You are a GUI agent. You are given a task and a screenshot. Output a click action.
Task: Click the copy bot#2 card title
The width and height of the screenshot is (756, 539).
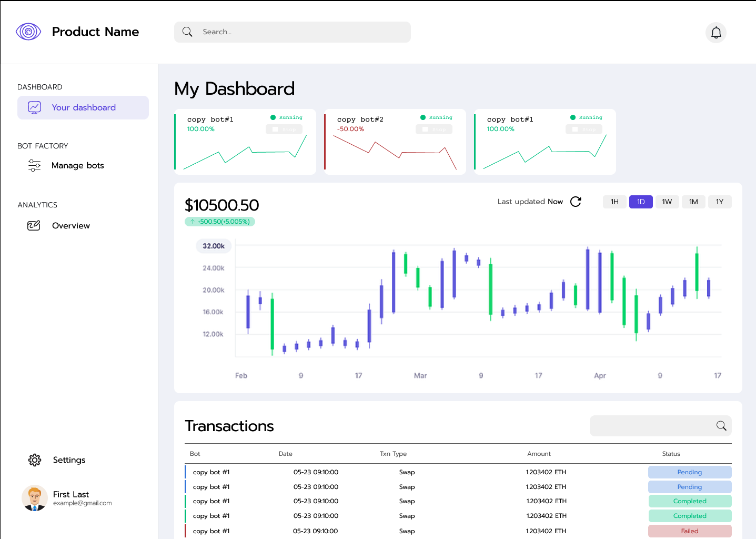(360, 119)
